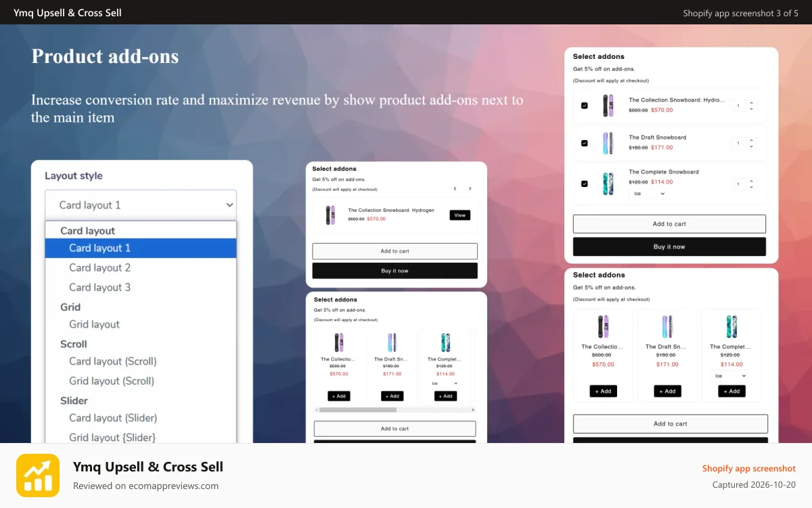
Task: Click The Draft Sn… image in the scrollbar grid panel
Action: click(x=392, y=342)
